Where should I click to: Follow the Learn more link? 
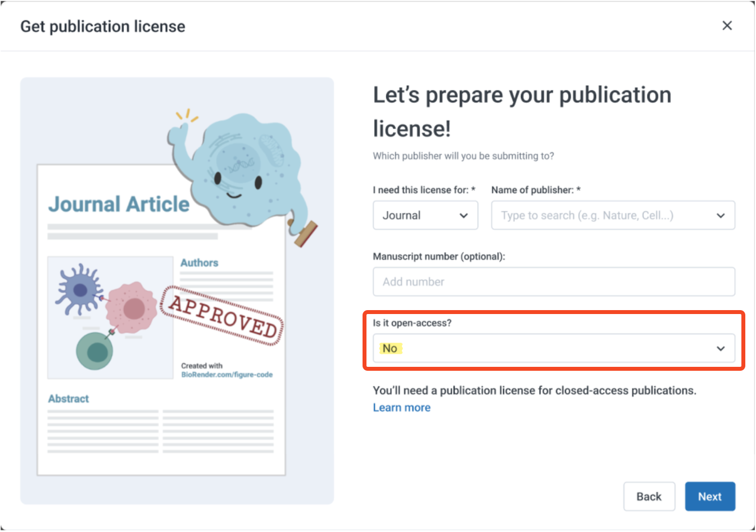(x=401, y=408)
